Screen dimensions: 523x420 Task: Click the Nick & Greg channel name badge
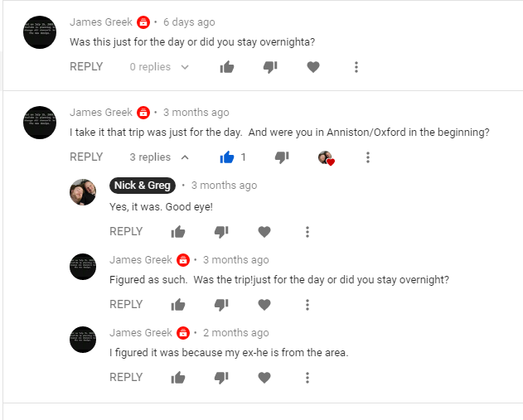pyautogui.click(x=142, y=186)
